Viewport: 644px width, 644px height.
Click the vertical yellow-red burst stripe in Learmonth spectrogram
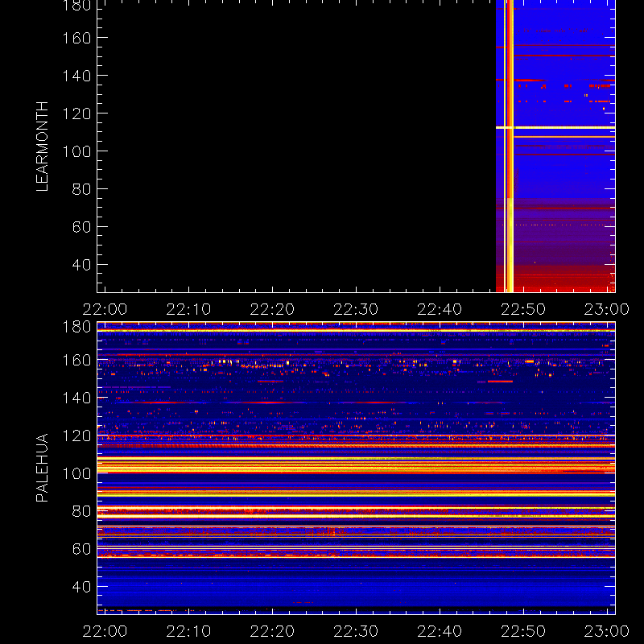pos(510,146)
